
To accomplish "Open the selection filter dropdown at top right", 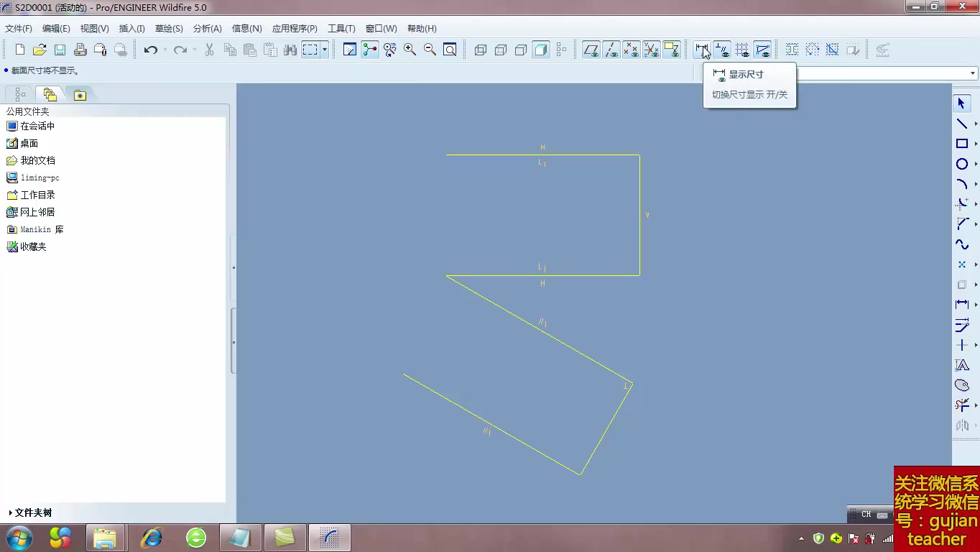I will (x=973, y=73).
